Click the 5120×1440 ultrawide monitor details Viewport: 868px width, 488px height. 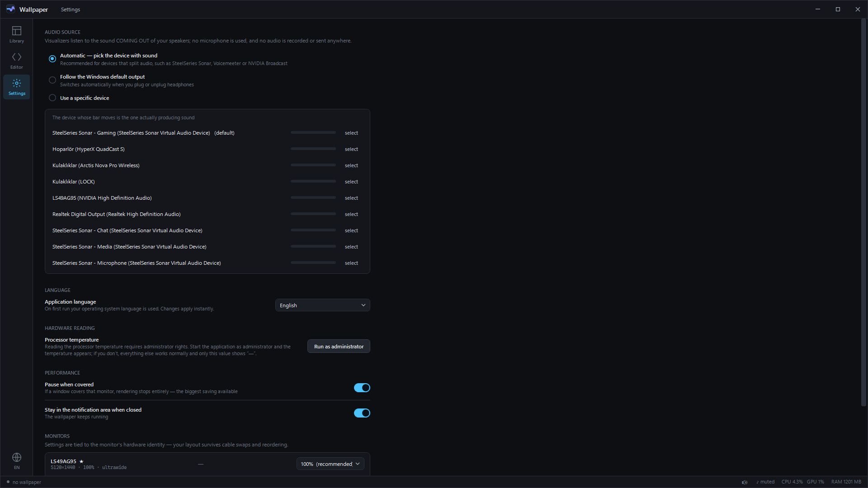(x=89, y=468)
